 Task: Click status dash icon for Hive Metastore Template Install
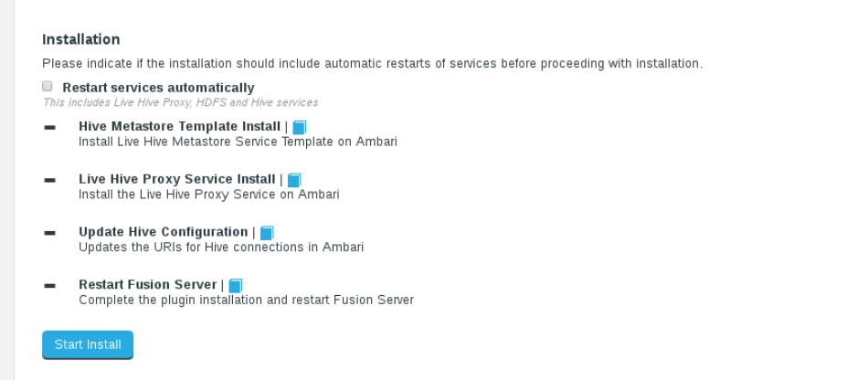coord(50,128)
